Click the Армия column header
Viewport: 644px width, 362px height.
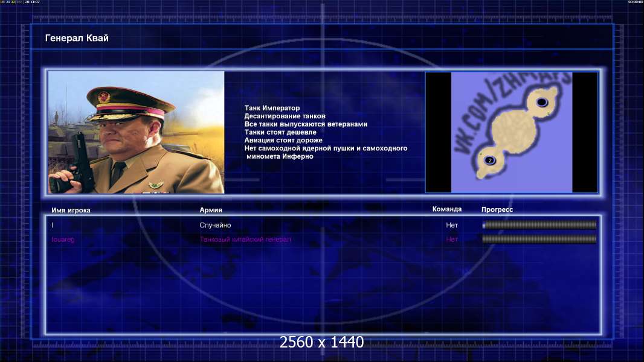(x=211, y=210)
